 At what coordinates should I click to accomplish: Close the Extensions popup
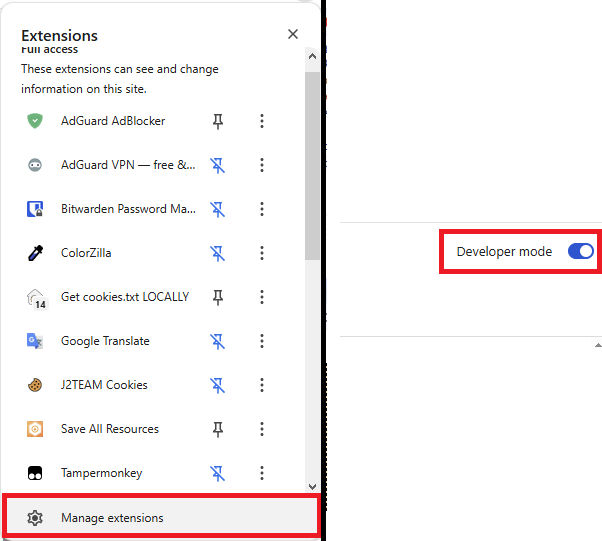point(293,34)
